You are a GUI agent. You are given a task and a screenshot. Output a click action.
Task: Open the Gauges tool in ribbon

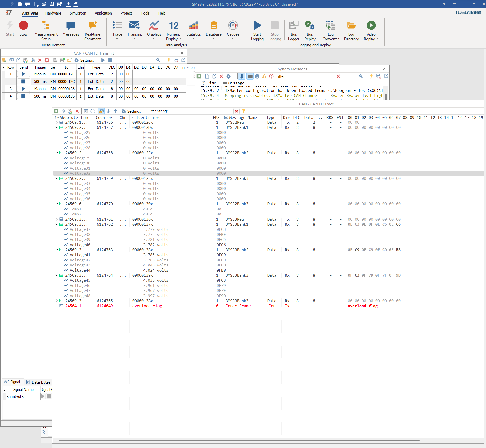coord(233,26)
